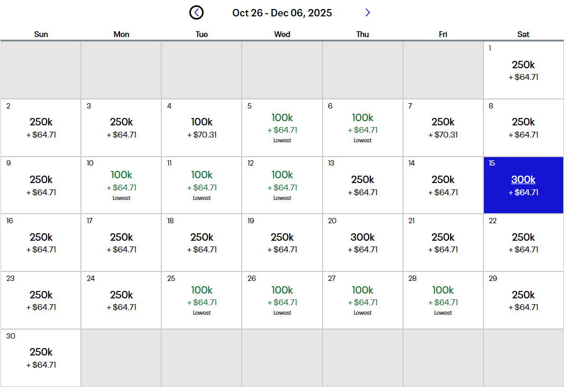
Task: Choose November 11 lowest fare
Action: [x=201, y=185]
